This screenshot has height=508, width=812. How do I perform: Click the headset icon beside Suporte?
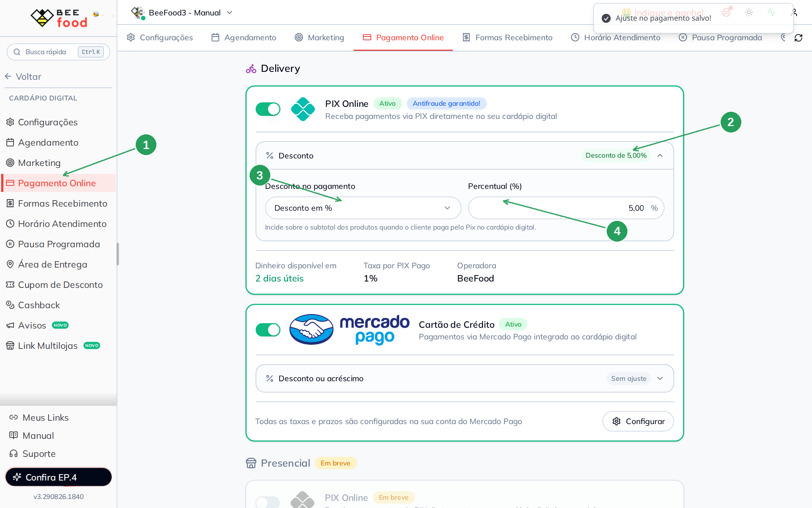pyautogui.click(x=14, y=453)
